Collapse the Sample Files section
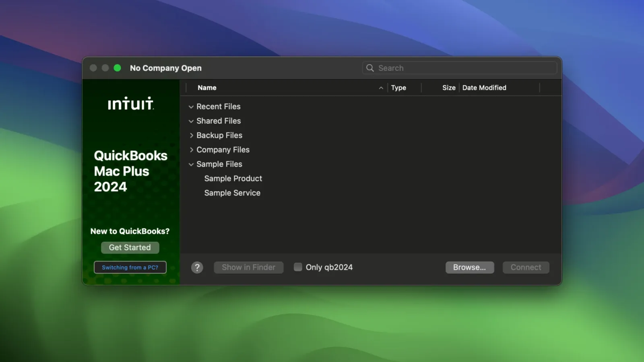 pyautogui.click(x=191, y=164)
